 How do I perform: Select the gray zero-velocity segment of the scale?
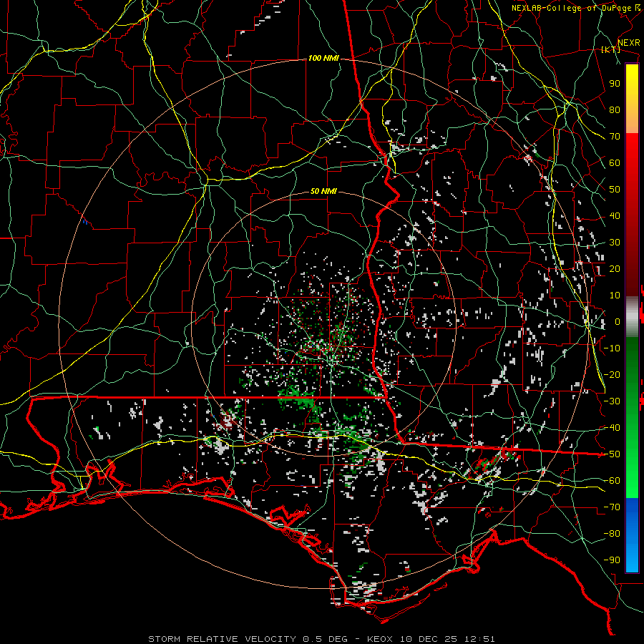coord(632,317)
